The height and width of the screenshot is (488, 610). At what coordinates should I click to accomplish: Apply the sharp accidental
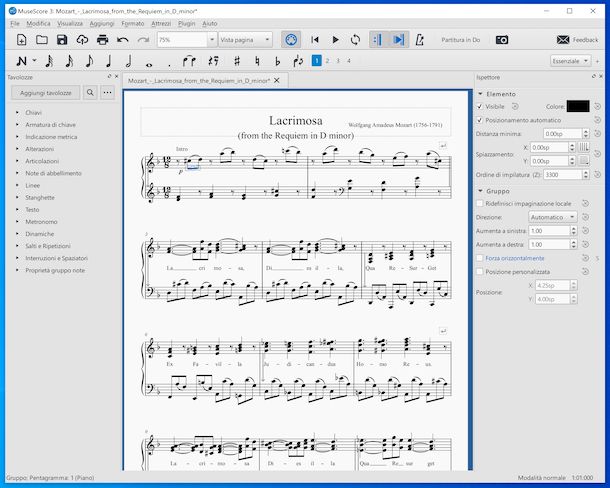(237, 61)
